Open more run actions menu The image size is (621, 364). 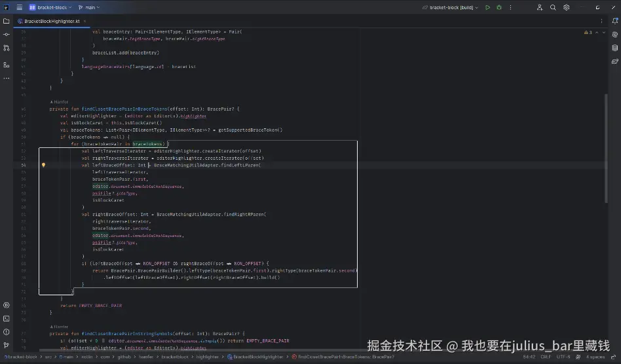510,7
